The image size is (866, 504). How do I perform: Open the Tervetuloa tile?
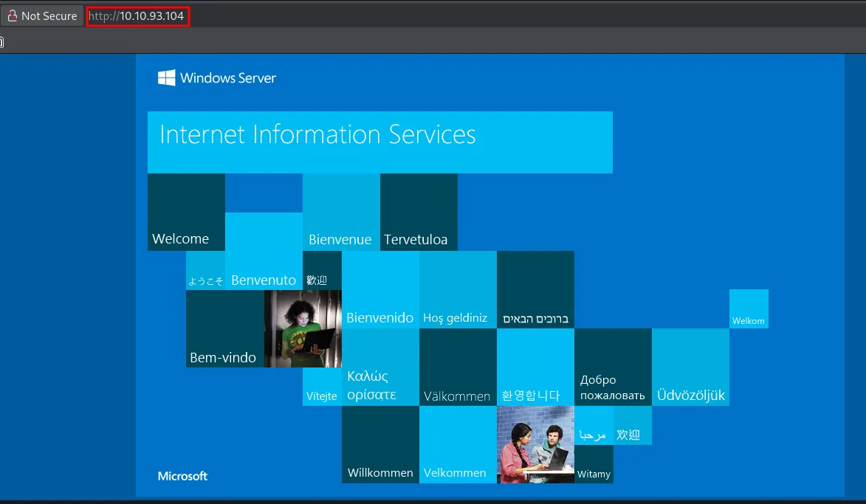418,213
